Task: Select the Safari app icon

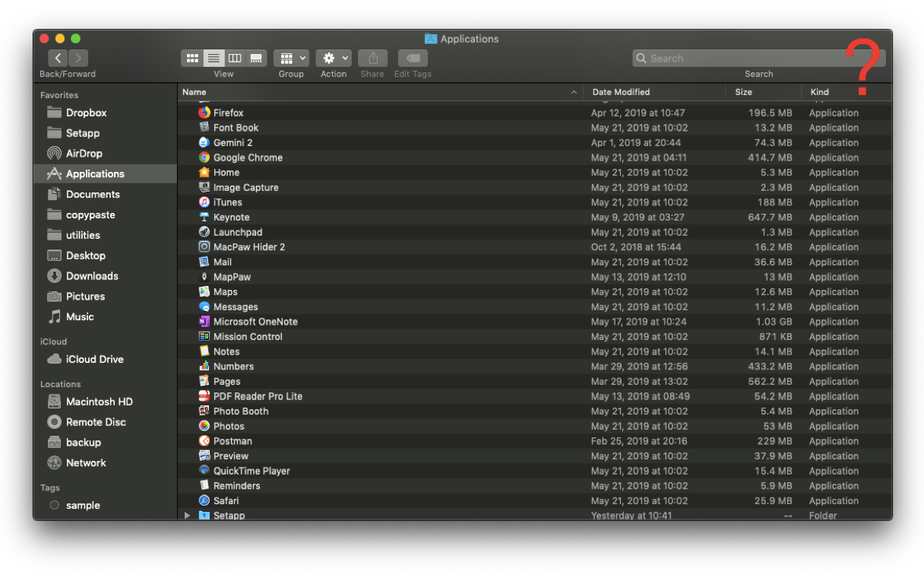Action: pyautogui.click(x=204, y=500)
